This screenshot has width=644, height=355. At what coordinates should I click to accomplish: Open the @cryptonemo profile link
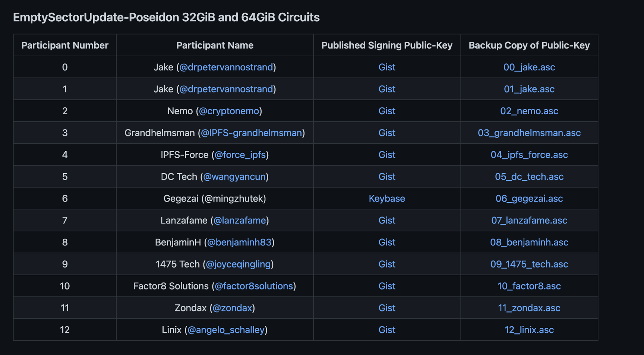click(229, 111)
